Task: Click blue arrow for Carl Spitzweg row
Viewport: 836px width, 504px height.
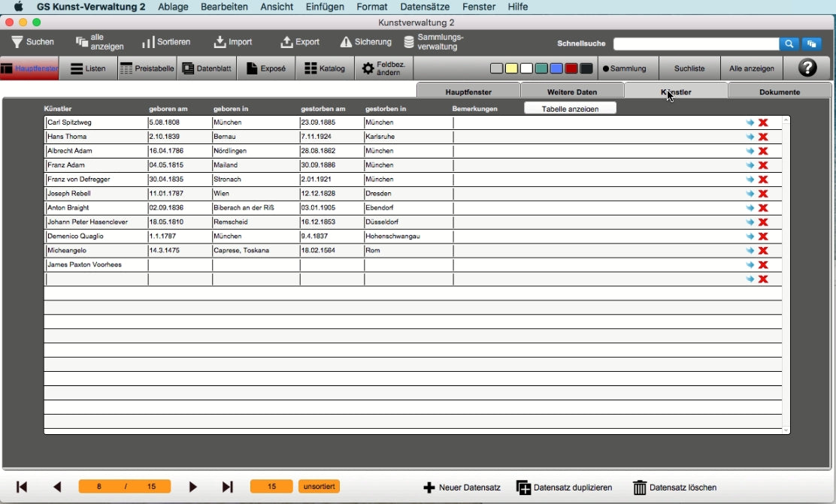Action: [750, 122]
